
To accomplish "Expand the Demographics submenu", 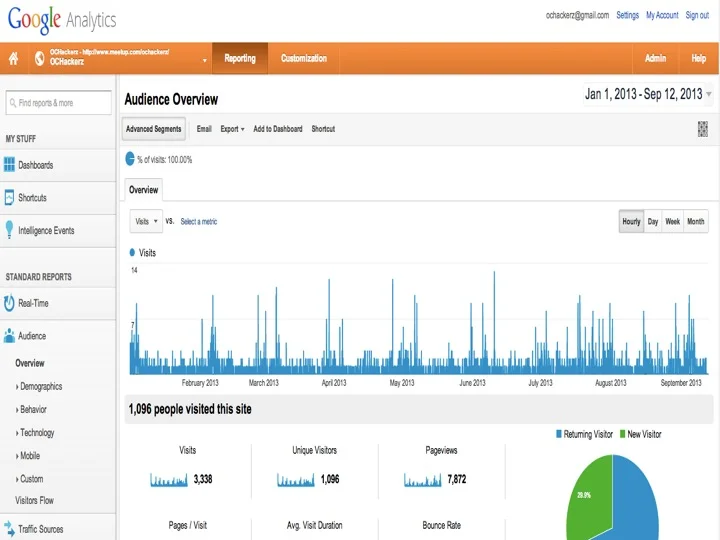I will click(x=39, y=387).
